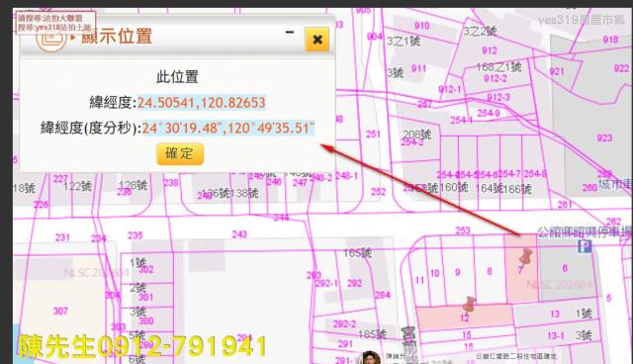The width and height of the screenshot is (633, 364).
Task: Click parcel label 292-2
Action: coord(344,324)
